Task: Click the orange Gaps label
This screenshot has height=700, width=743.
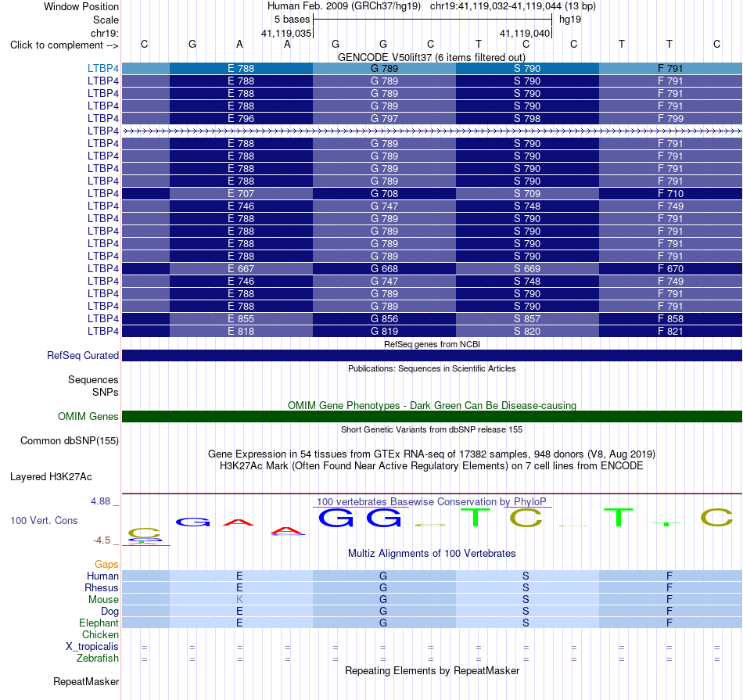Action: click(x=106, y=565)
